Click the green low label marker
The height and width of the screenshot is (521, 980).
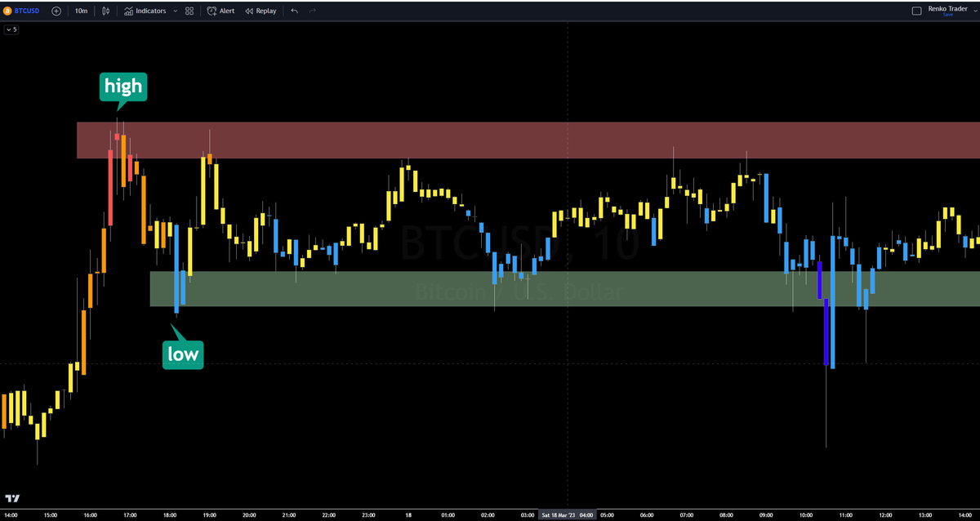click(183, 353)
